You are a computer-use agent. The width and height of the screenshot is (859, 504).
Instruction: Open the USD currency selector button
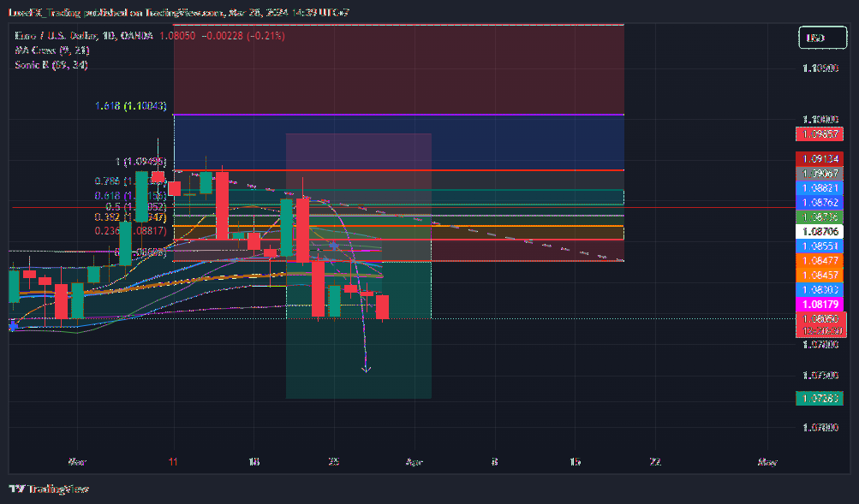(822, 38)
